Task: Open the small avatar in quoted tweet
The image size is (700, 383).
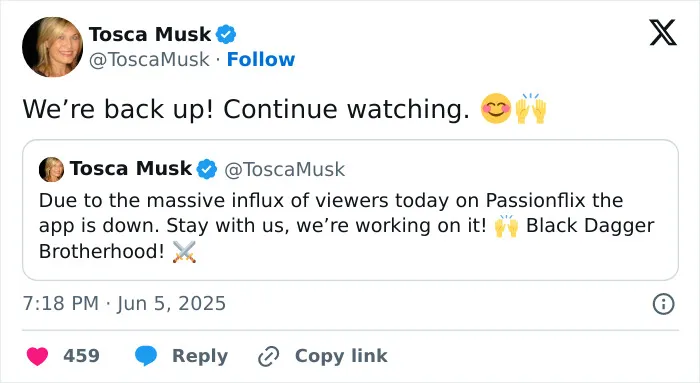Action: [51, 170]
